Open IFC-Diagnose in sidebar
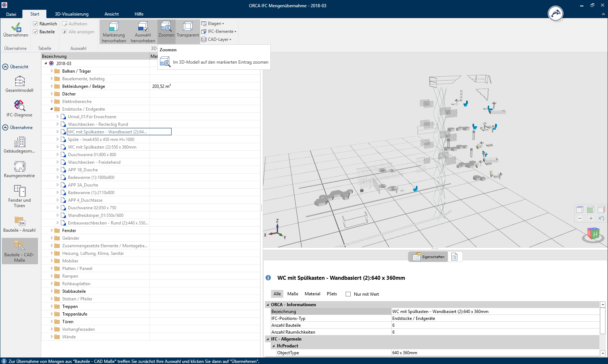The image size is (608, 364). click(20, 108)
